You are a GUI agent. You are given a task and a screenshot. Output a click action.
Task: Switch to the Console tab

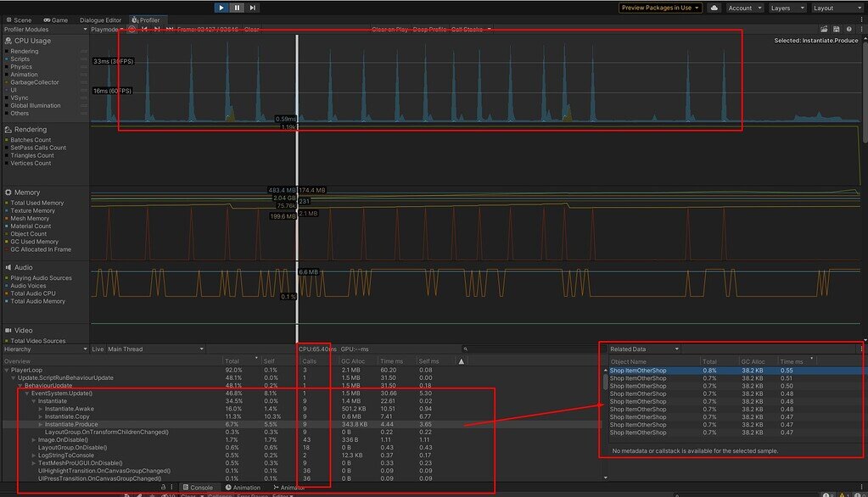pos(200,487)
